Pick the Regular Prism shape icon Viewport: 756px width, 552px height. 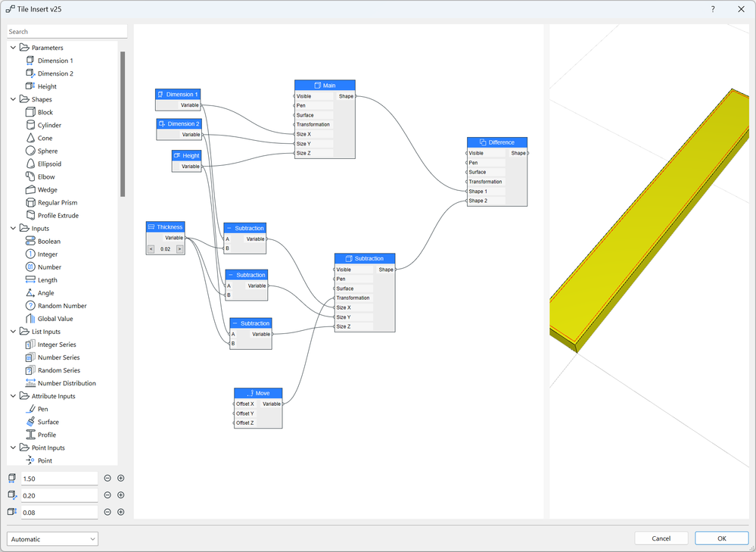click(x=30, y=203)
